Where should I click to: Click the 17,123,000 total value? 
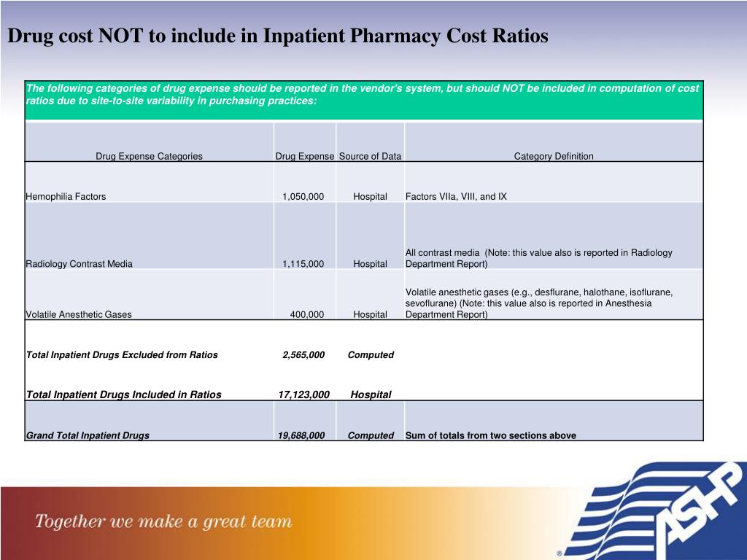pyautogui.click(x=304, y=394)
